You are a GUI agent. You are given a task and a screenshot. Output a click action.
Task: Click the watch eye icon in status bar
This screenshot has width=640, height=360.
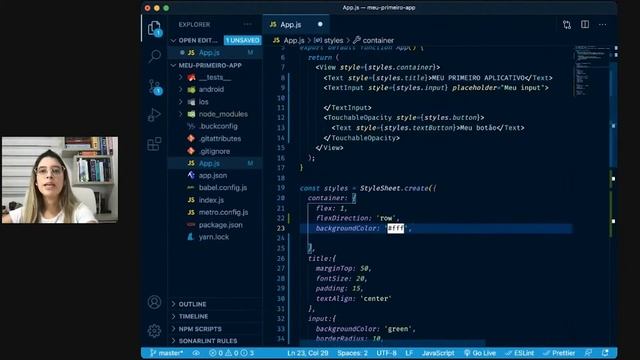(196, 353)
